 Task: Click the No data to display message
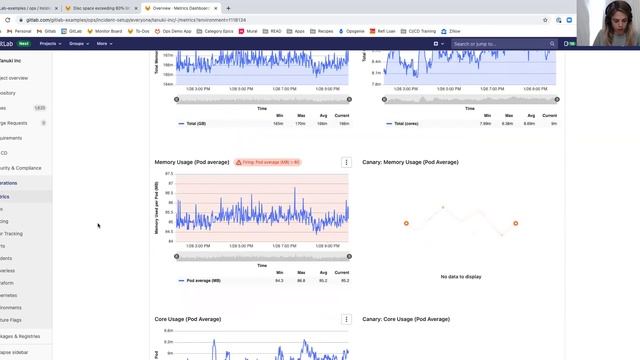461,277
